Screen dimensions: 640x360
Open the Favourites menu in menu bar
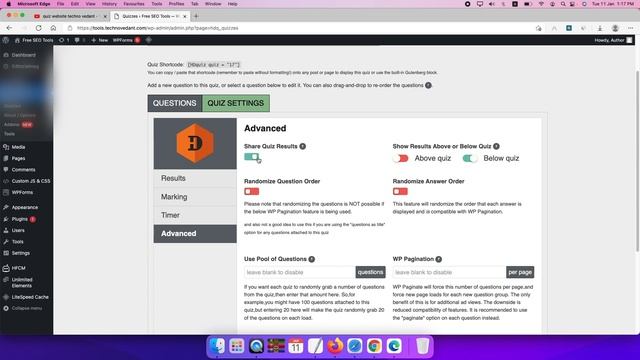click(x=134, y=4)
